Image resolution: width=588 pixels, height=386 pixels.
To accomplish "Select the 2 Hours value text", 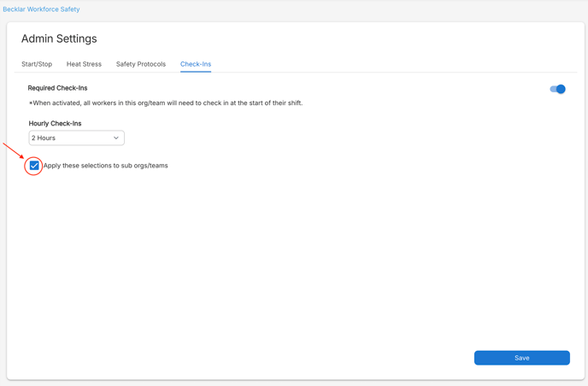I will pos(44,137).
